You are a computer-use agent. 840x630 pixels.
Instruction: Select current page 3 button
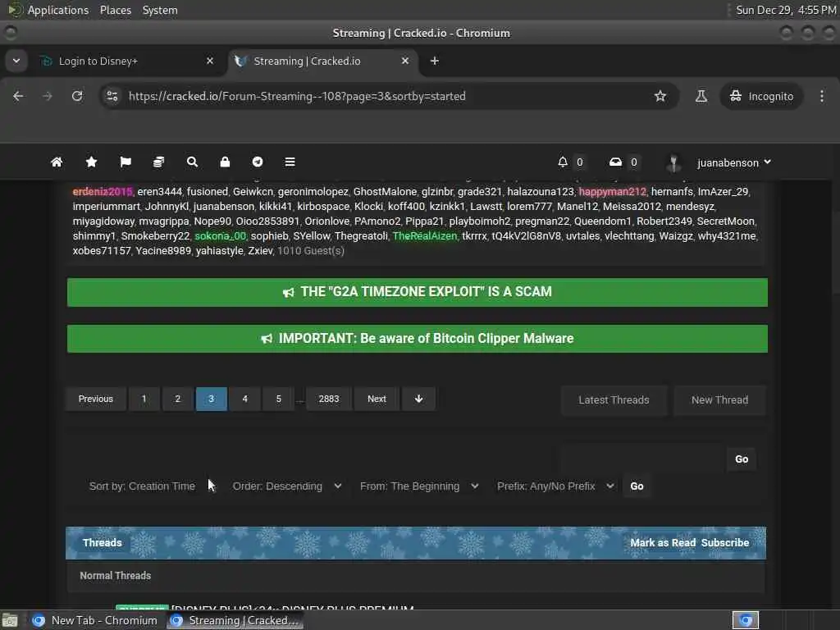pos(211,399)
